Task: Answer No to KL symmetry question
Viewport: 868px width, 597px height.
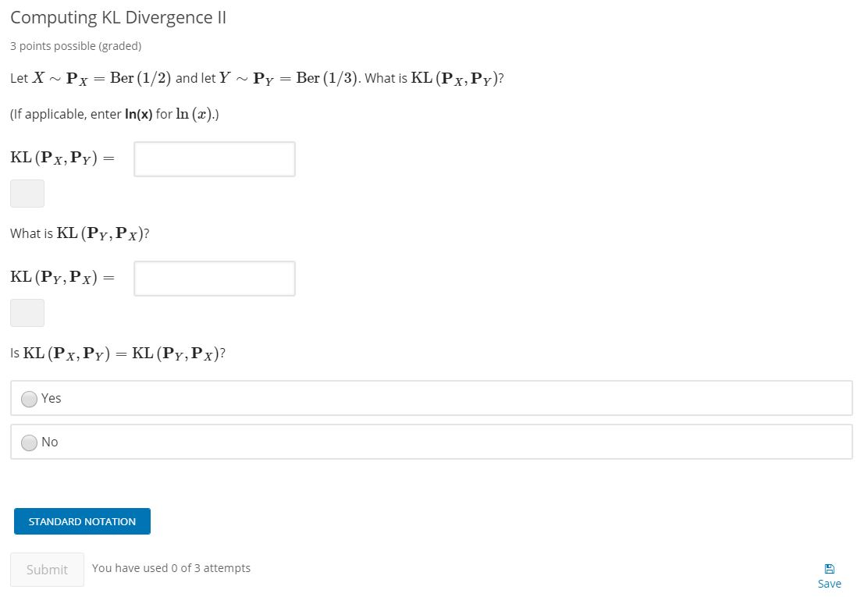Action: click(29, 442)
